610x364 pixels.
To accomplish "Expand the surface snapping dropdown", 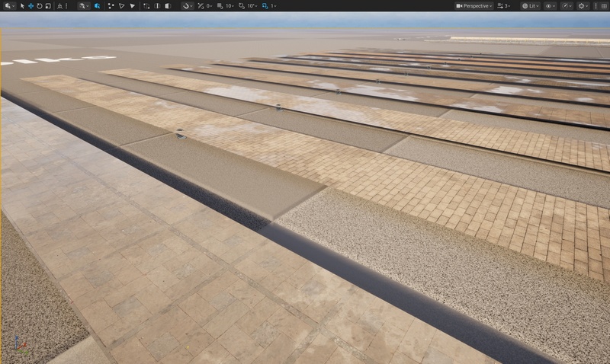I will point(188,5).
